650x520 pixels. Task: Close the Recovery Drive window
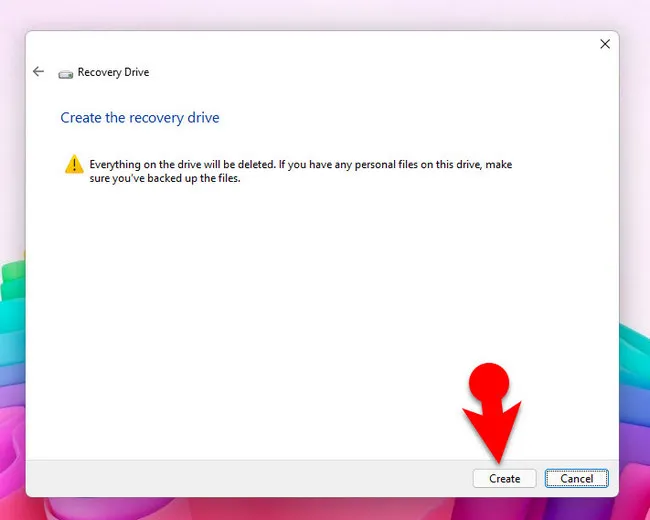coord(604,44)
